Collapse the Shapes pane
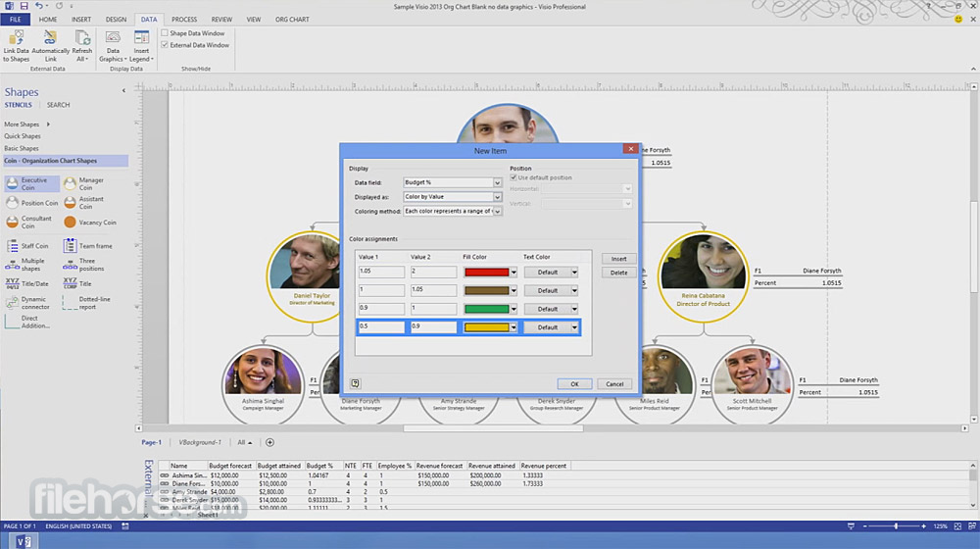The width and height of the screenshot is (980, 549). pyautogui.click(x=123, y=90)
